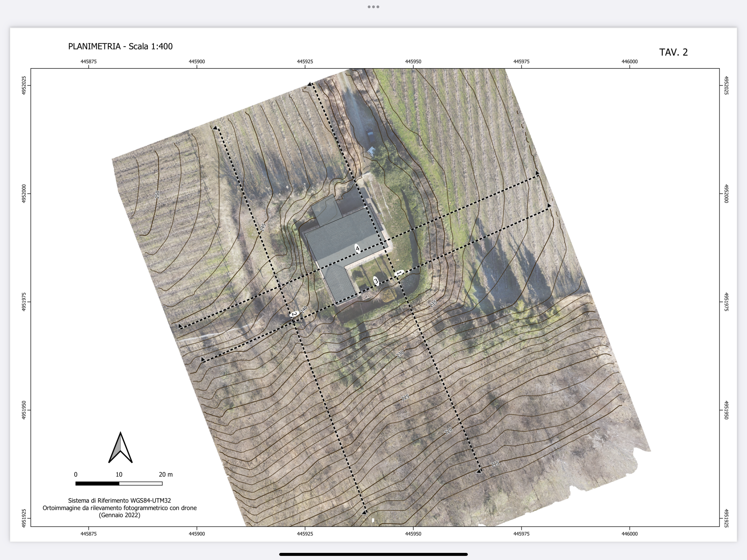This screenshot has width=747, height=560.
Task: Click top axis coordinate label 445950
Action: [x=413, y=62]
